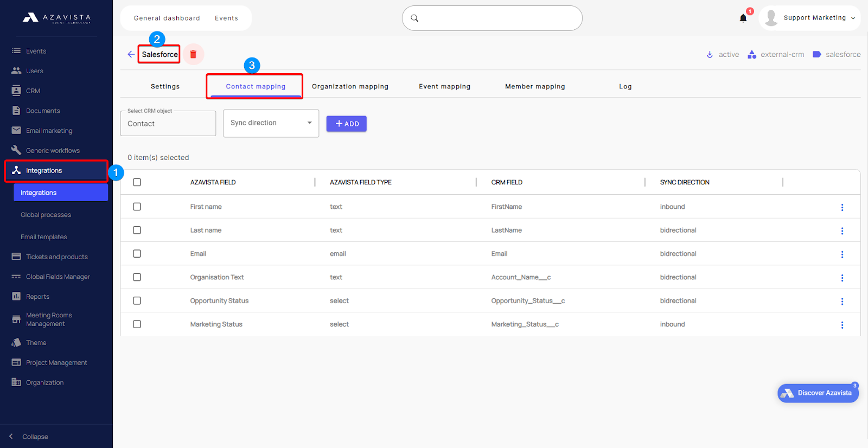Click the top search input field
The image size is (868, 448).
coord(492,18)
